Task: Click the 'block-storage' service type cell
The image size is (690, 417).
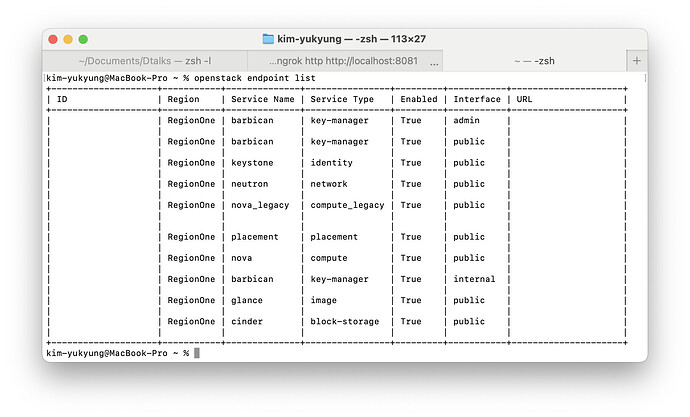Action: [343, 321]
